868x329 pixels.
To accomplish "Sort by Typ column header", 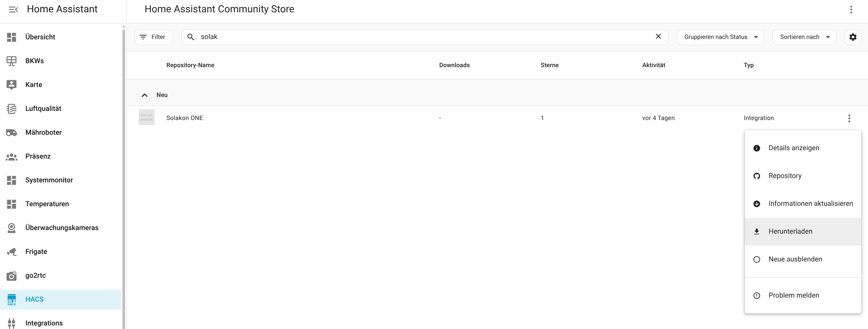I will (748, 65).
